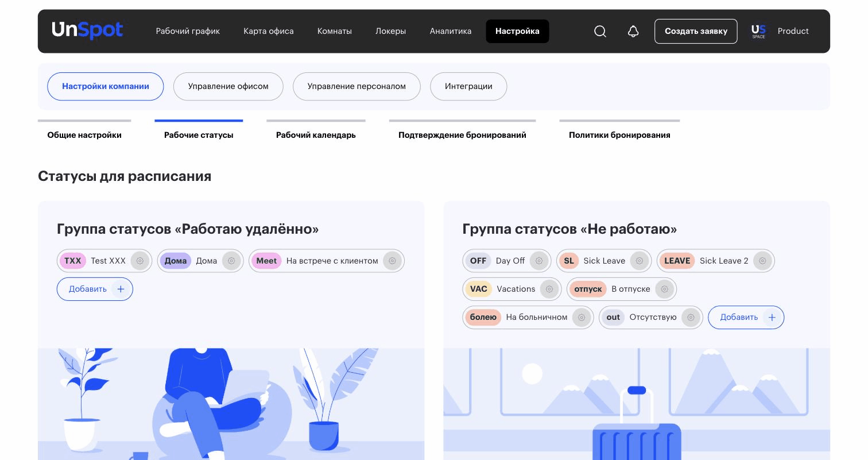Select Интеграции pill
868x460 pixels.
click(468, 87)
